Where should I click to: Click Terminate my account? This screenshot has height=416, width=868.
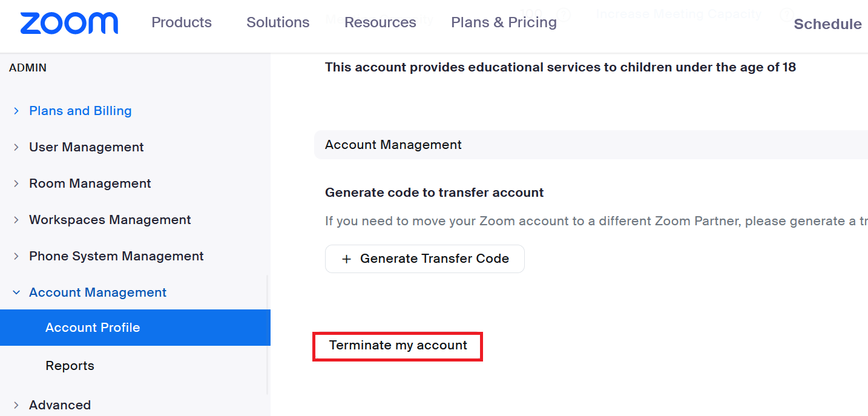[398, 345]
